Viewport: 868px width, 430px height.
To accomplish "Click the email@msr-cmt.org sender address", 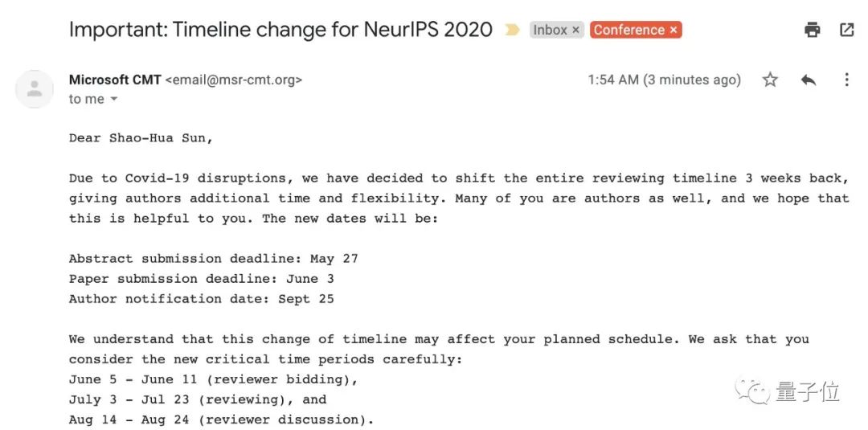I will point(234,80).
